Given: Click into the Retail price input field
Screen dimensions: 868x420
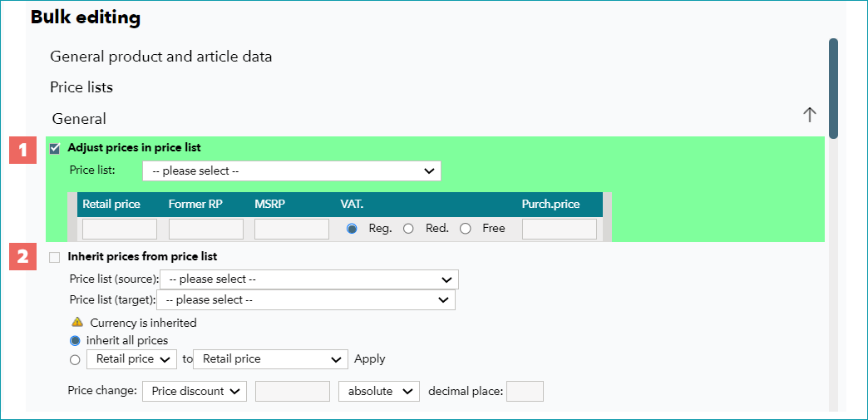Looking at the screenshot, I should (x=120, y=229).
